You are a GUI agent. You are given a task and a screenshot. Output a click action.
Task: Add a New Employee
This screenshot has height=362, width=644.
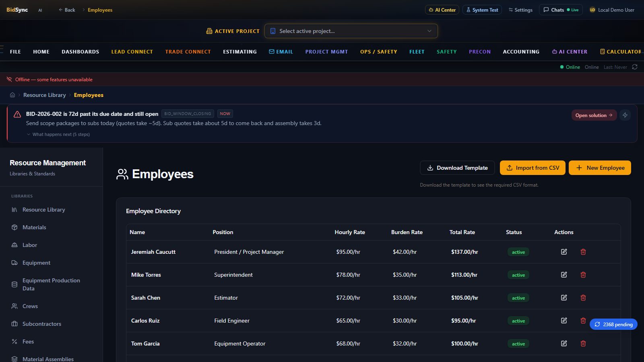(600, 168)
